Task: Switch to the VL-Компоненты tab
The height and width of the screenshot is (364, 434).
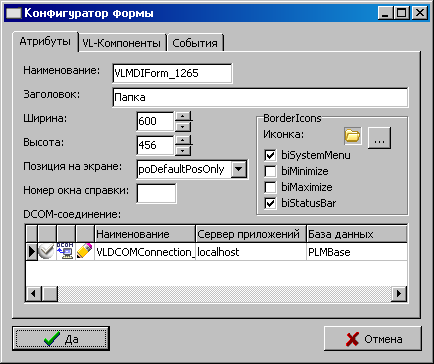Action: pyautogui.click(x=122, y=43)
